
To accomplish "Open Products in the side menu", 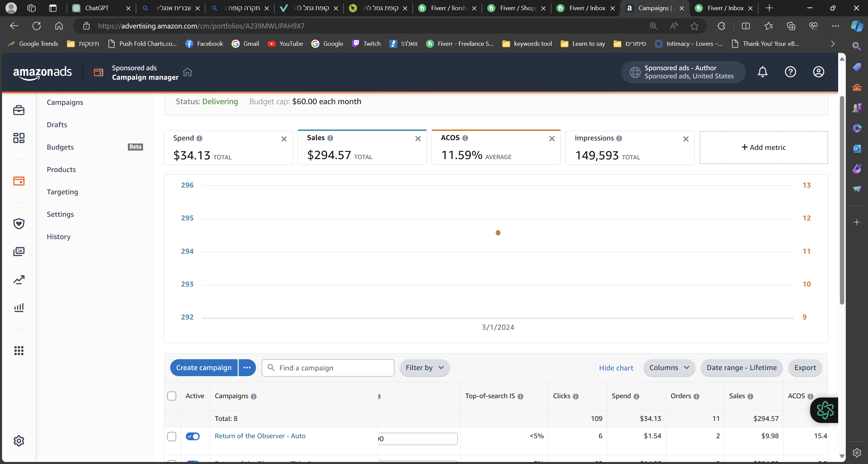I will tap(61, 170).
